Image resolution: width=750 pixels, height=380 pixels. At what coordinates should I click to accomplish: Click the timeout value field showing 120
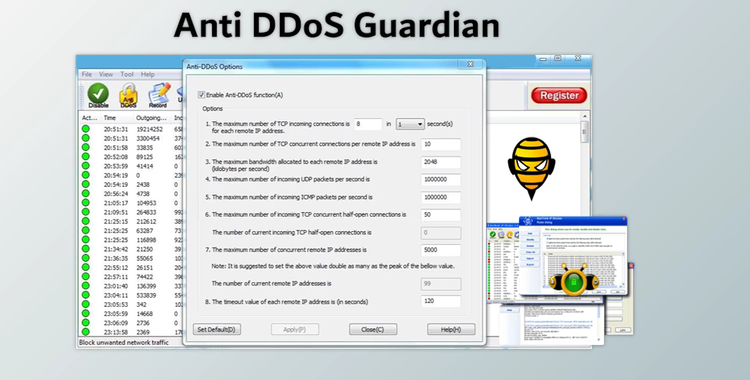[x=441, y=302]
